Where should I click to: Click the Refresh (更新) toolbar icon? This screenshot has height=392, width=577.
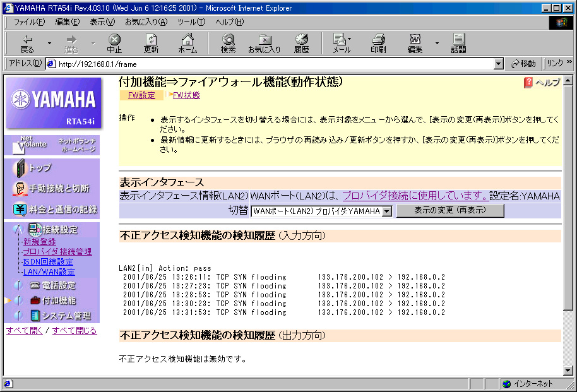tap(151, 43)
